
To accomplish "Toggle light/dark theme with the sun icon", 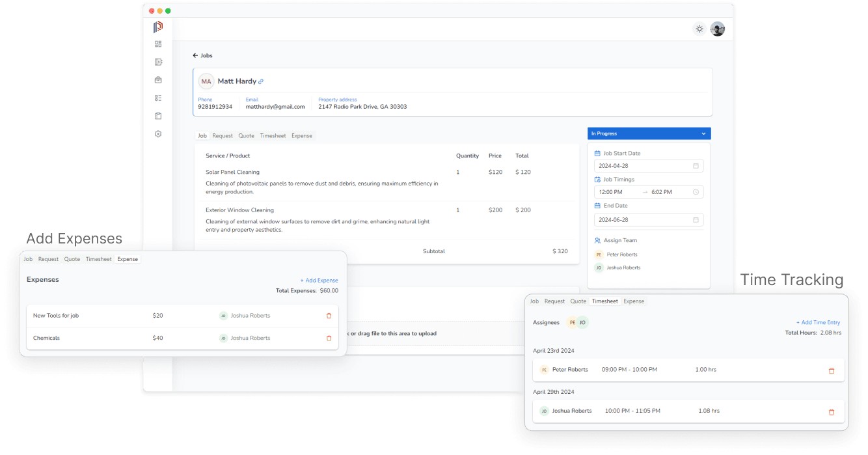I will tap(699, 29).
